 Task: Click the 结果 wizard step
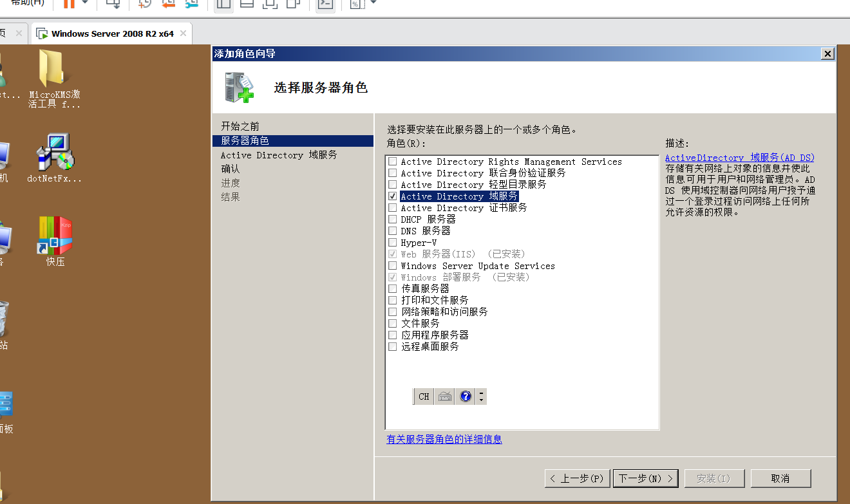231,197
